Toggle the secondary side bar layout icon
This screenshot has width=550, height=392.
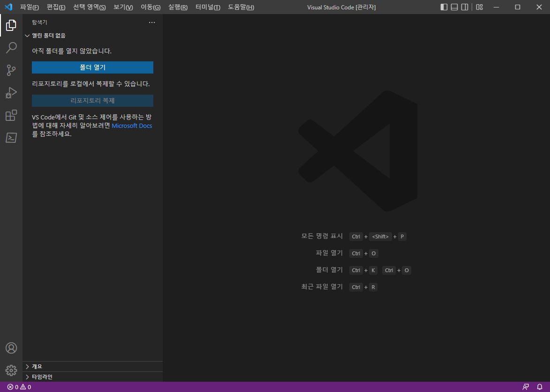coord(464,7)
